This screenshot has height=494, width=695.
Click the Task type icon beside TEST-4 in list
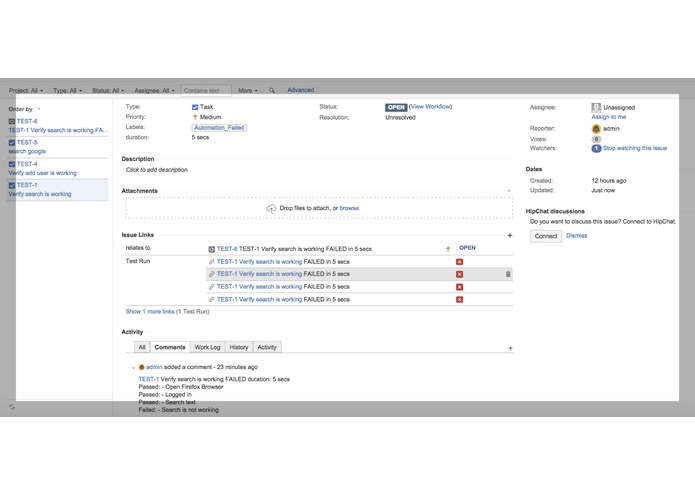(x=12, y=164)
